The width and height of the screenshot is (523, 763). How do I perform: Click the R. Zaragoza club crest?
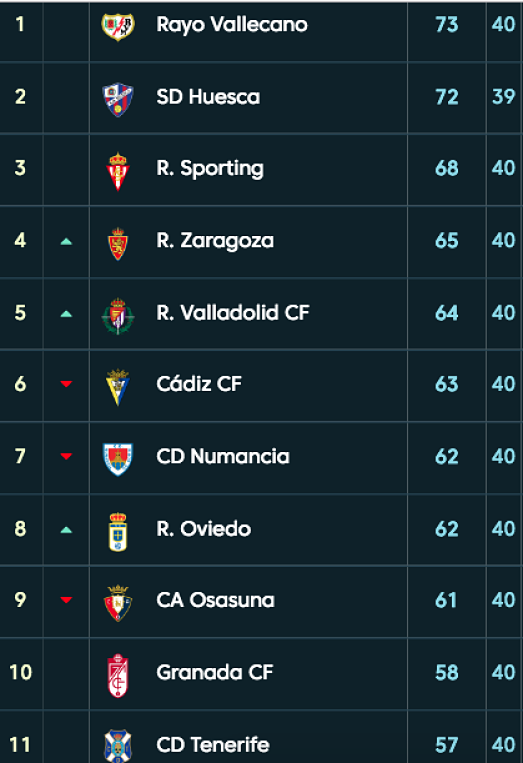click(x=118, y=244)
